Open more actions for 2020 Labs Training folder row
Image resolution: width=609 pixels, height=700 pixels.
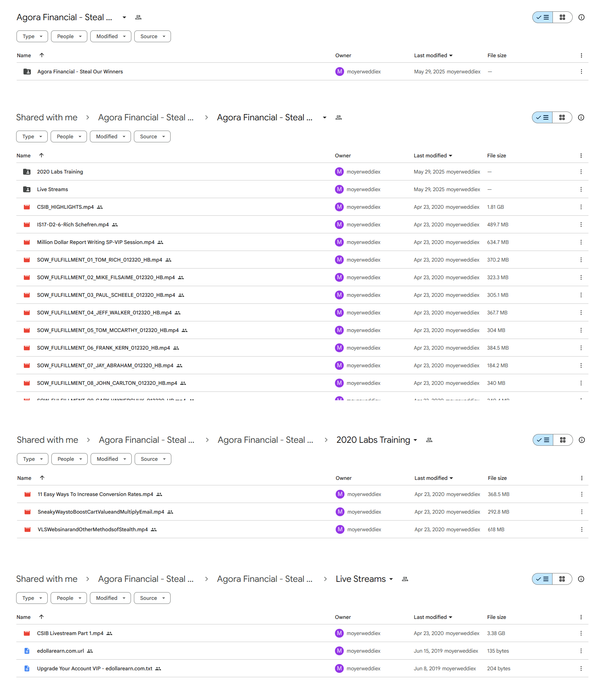pyautogui.click(x=581, y=172)
